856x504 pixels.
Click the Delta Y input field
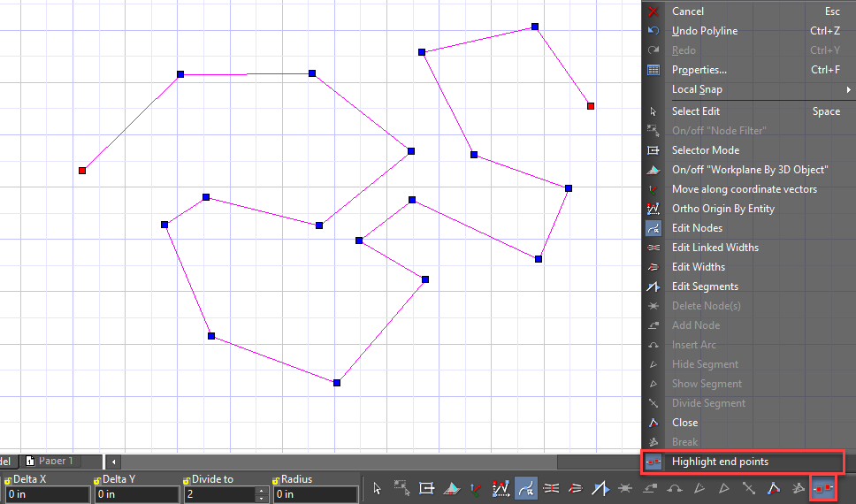point(136,494)
